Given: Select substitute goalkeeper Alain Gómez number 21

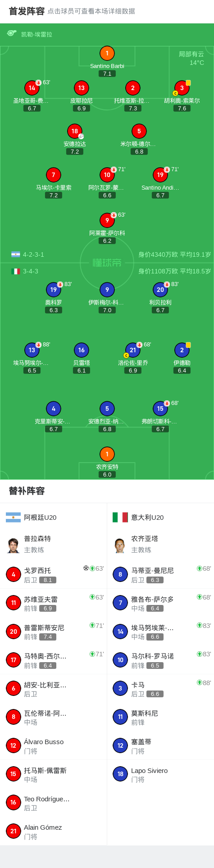Looking at the screenshot, I should [x=54, y=832].
